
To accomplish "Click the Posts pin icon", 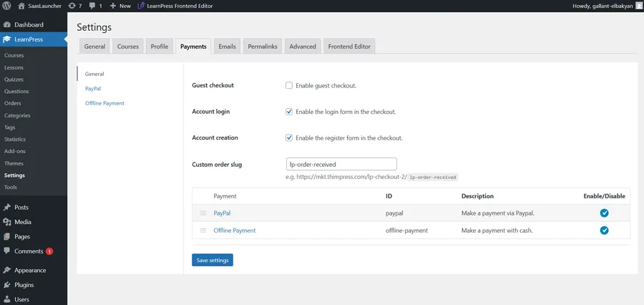I will 7,208.
